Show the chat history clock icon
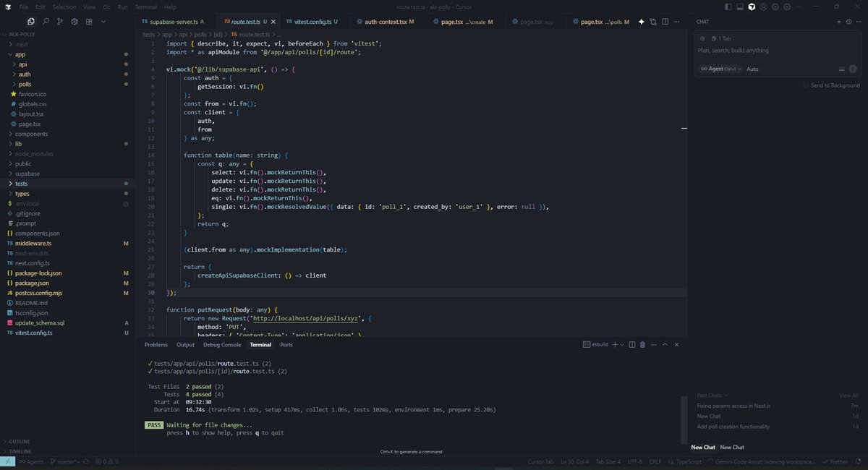Image resolution: width=868 pixels, height=470 pixels. pyautogui.click(x=848, y=22)
